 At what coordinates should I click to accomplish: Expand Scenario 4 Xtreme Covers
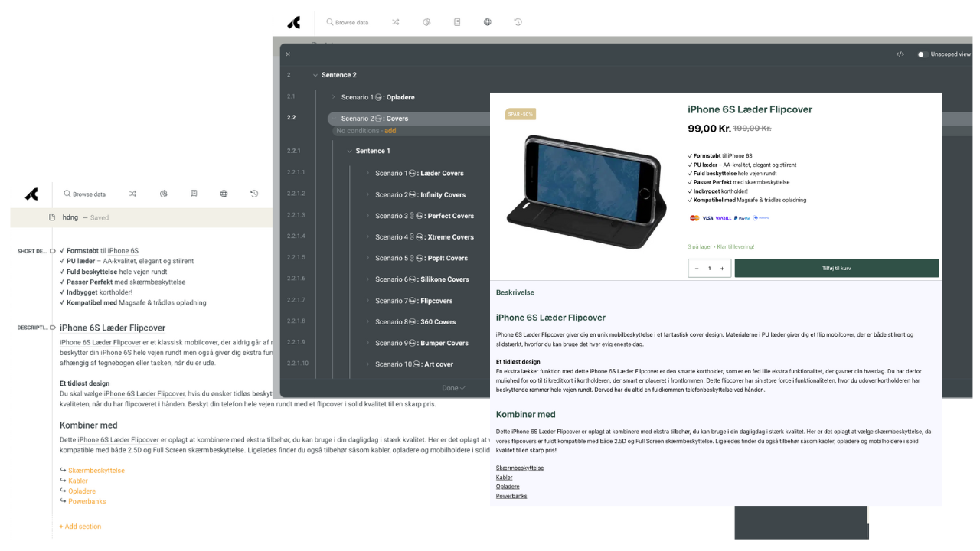[367, 237]
